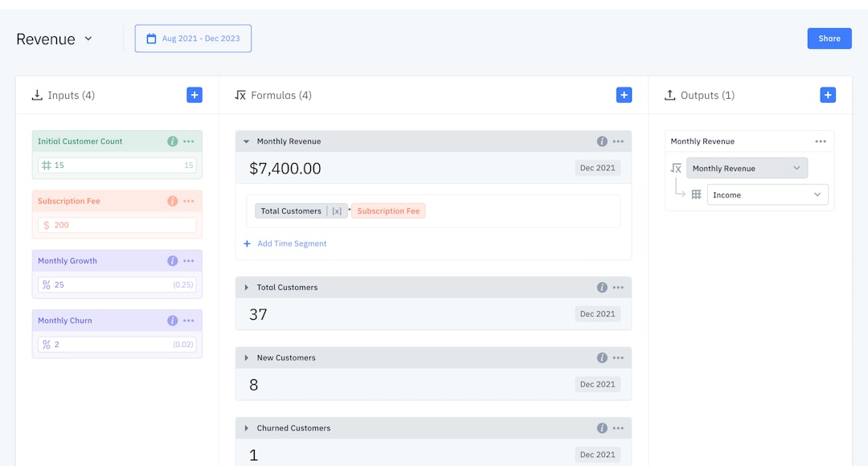Screen dimensions: 868x466
Task: Click Subscription Fee info icon
Action: tap(172, 201)
